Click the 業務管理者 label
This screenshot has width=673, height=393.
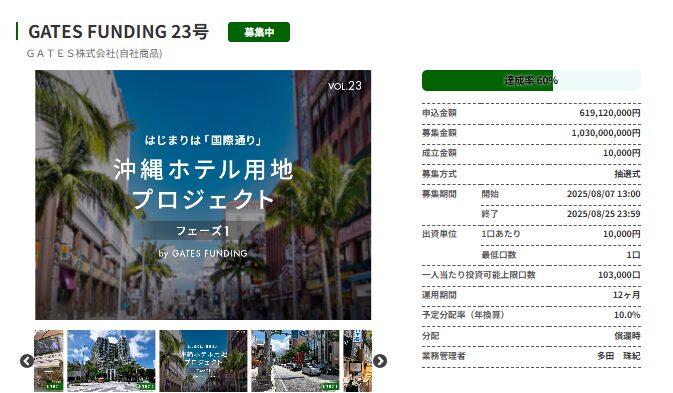[x=443, y=356]
